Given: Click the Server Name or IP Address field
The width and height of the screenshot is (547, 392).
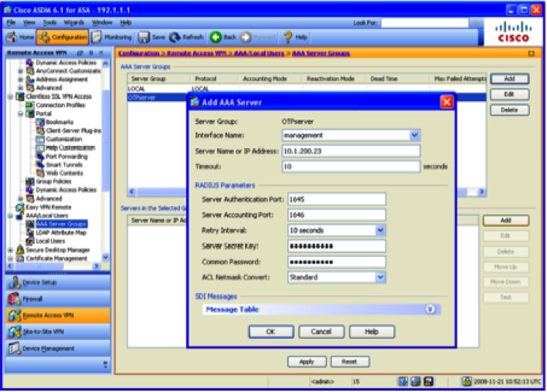Looking at the screenshot, I should click(351, 151).
